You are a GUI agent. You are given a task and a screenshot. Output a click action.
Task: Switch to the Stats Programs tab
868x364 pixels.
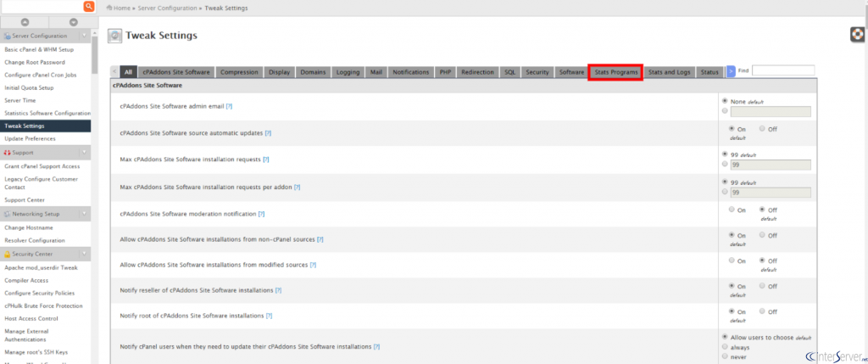click(x=616, y=73)
